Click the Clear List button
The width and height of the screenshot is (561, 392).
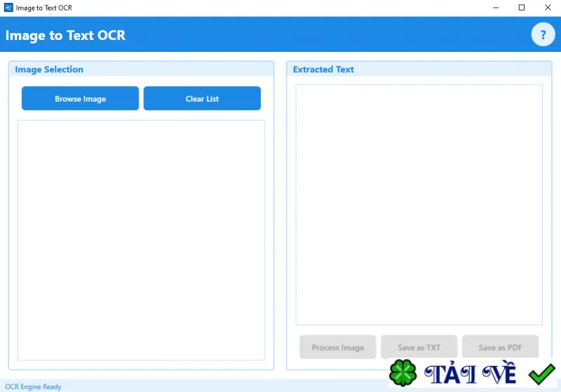[x=202, y=98]
